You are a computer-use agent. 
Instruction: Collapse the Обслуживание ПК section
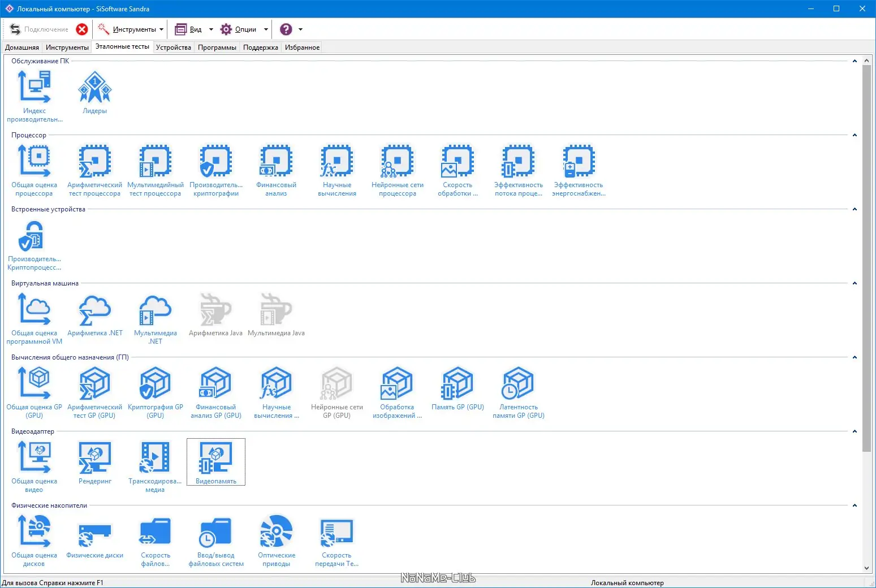(x=855, y=61)
